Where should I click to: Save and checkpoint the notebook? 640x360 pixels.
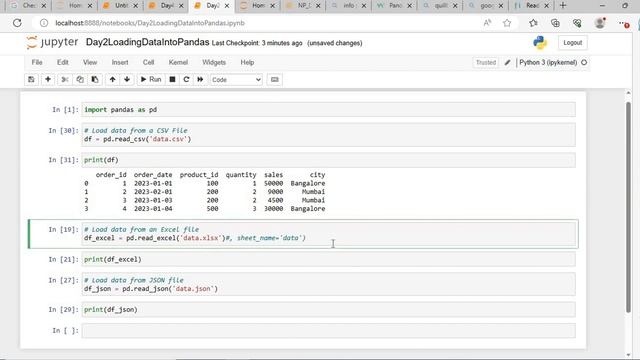31,80
